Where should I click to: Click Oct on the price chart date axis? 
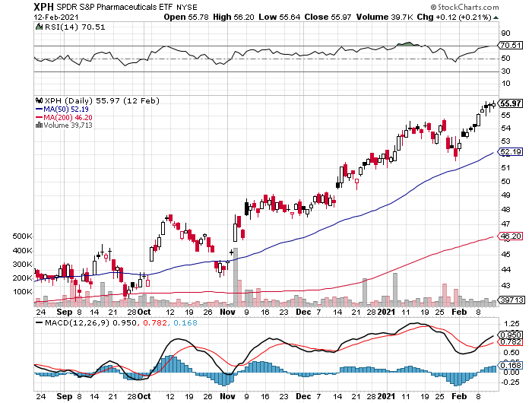(x=144, y=312)
